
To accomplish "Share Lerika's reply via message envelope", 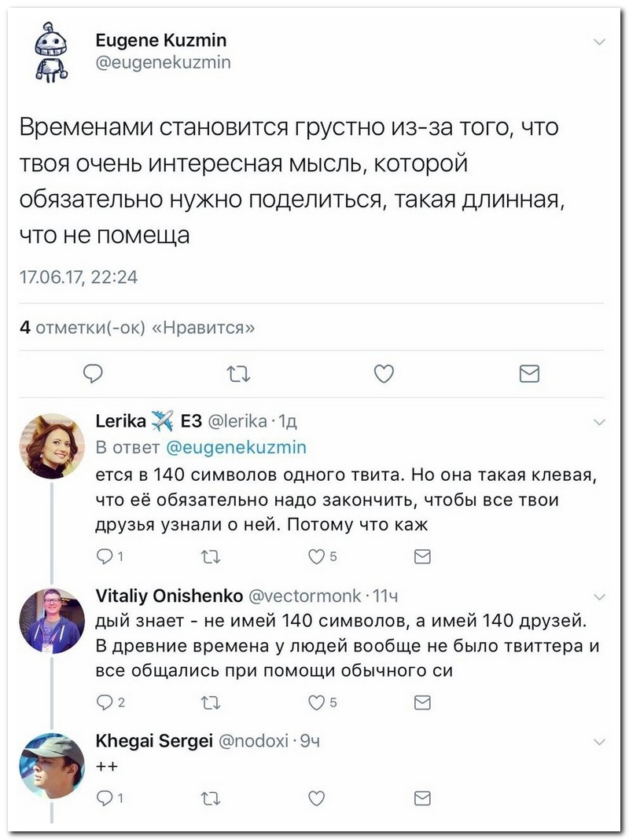I will (x=422, y=557).
